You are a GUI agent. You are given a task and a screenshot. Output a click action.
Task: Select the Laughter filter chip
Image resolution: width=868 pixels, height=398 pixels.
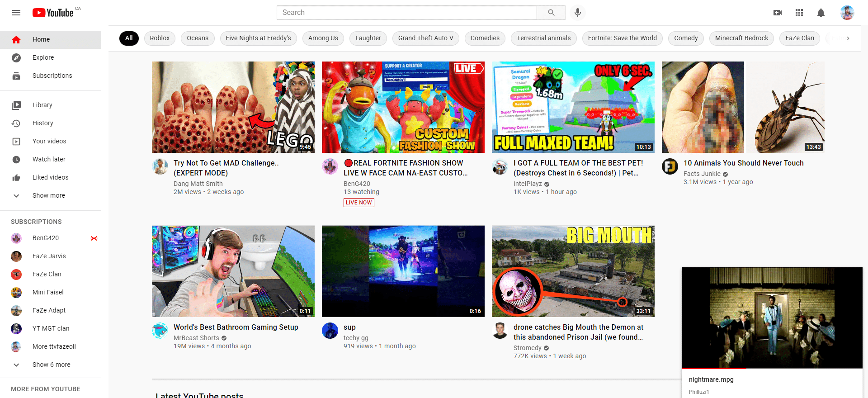[x=368, y=38]
